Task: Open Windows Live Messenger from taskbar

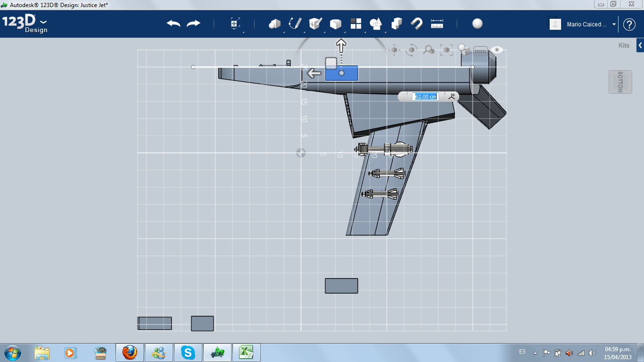Action: coord(159,353)
